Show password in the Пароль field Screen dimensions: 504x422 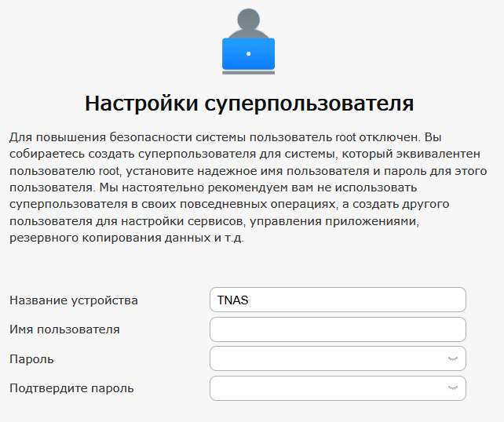point(452,358)
